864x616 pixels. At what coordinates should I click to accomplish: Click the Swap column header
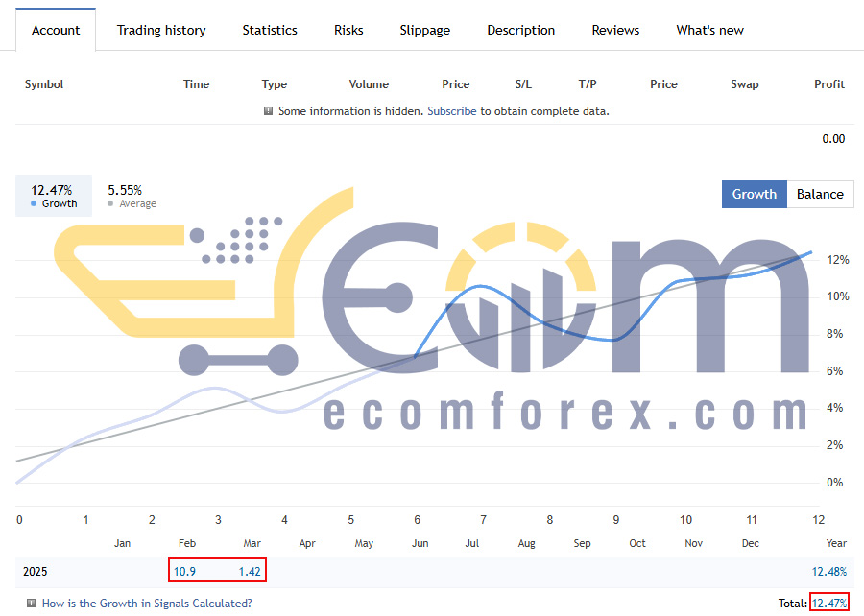click(x=744, y=84)
